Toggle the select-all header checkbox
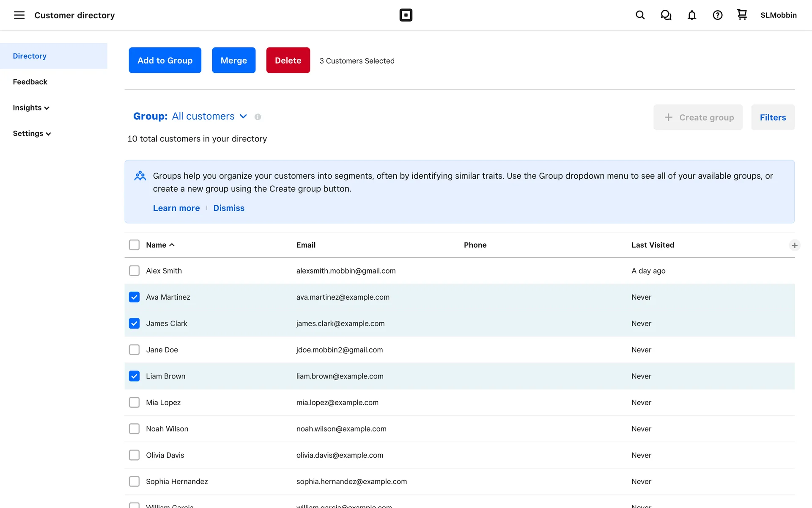This screenshot has height=508, width=812. pyautogui.click(x=134, y=245)
